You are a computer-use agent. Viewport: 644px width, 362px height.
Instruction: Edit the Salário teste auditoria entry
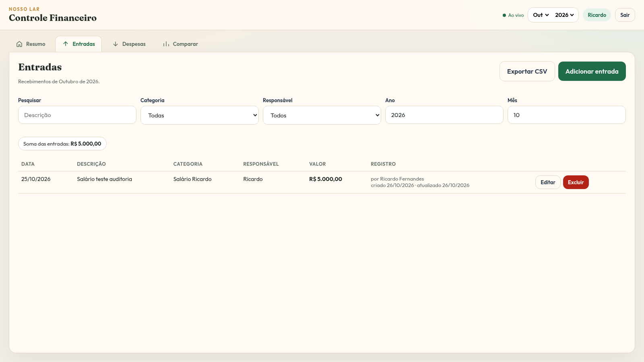[548, 182]
